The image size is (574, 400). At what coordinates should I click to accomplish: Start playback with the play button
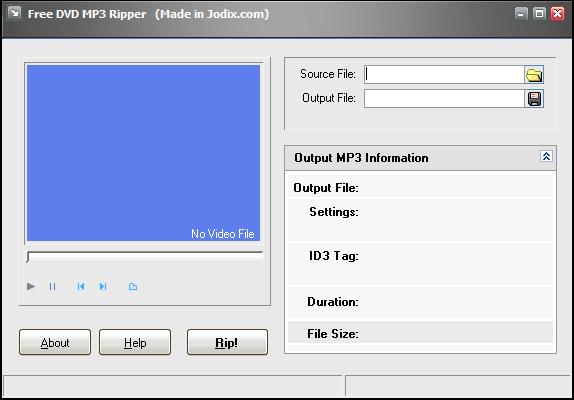[x=31, y=286]
